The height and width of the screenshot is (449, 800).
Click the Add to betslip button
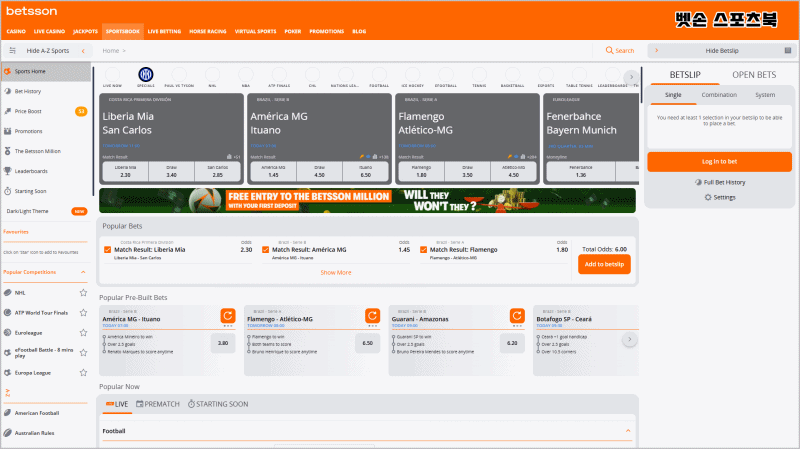tap(604, 264)
